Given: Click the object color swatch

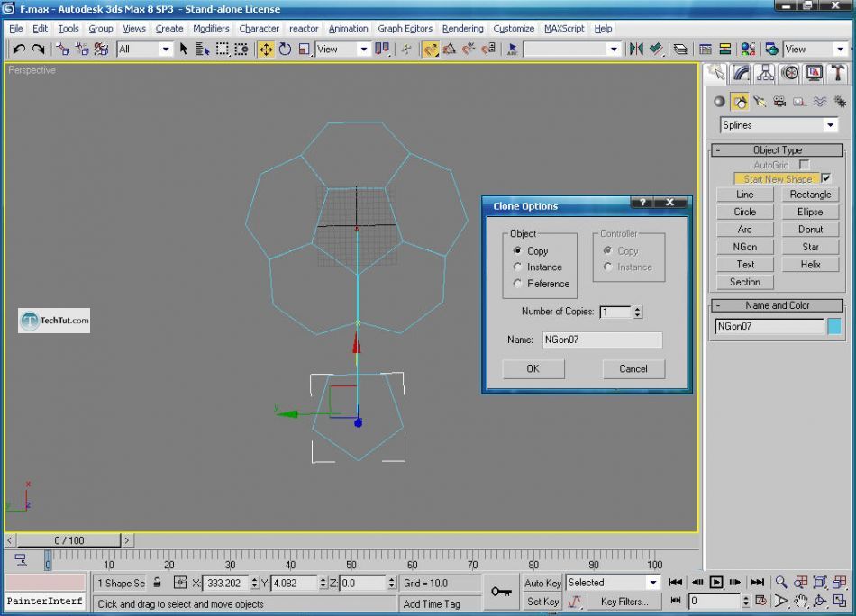Looking at the screenshot, I should tap(834, 326).
